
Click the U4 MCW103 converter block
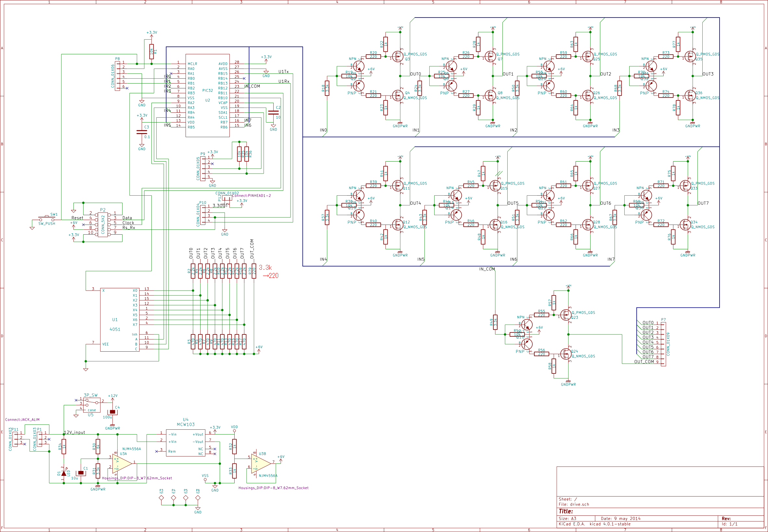(185, 443)
